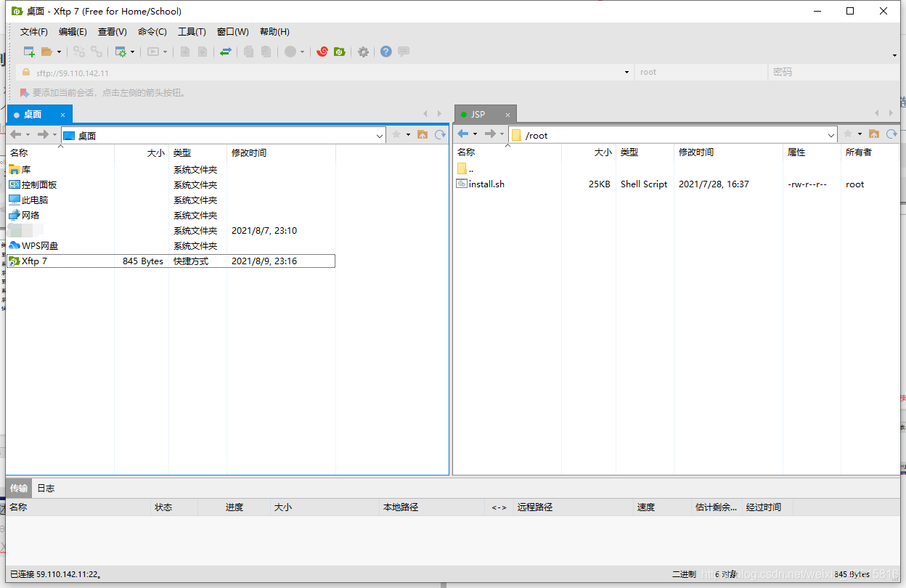The height and width of the screenshot is (588, 906).
Task: Open the 命令(C) menu
Action: coord(152,32)
